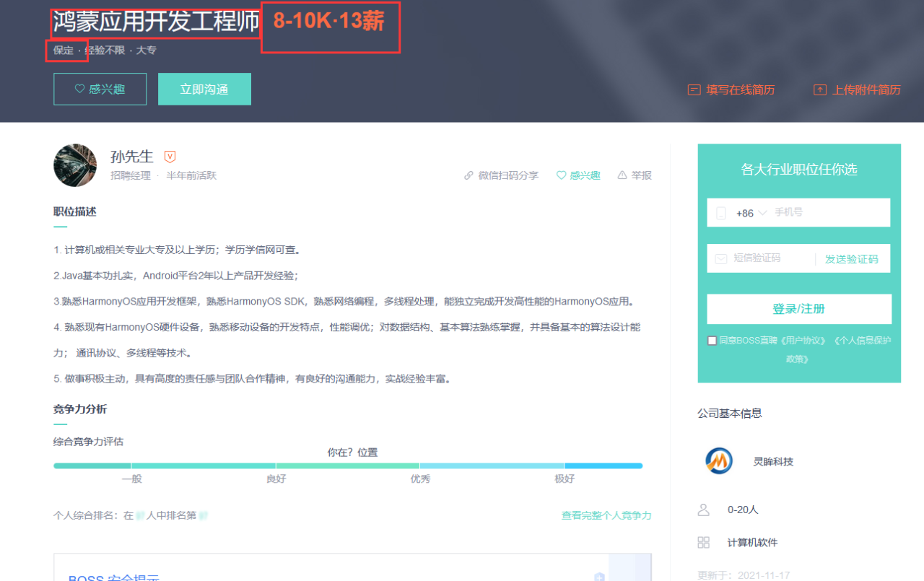The height and width of the screenshot is (581, 924).
Task: Click the upload attachment resume icon
Action: pyautogui.click(x=819, y=90)
